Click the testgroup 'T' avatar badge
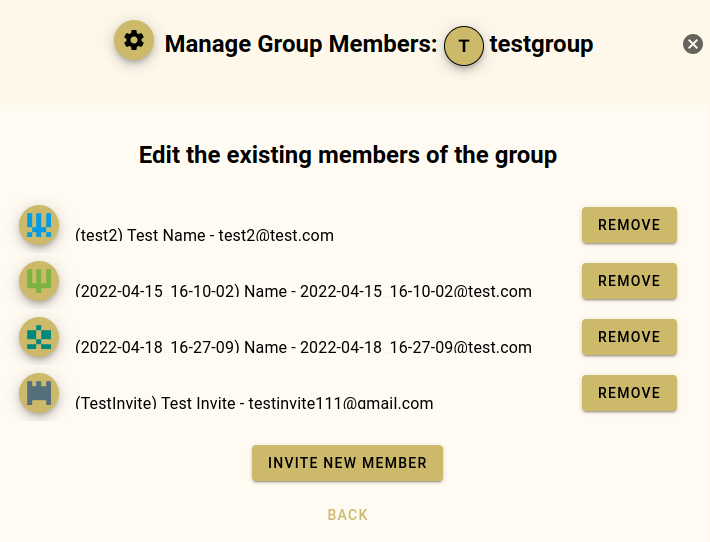This screenshot has height=542, width=710. coord(464,46)
